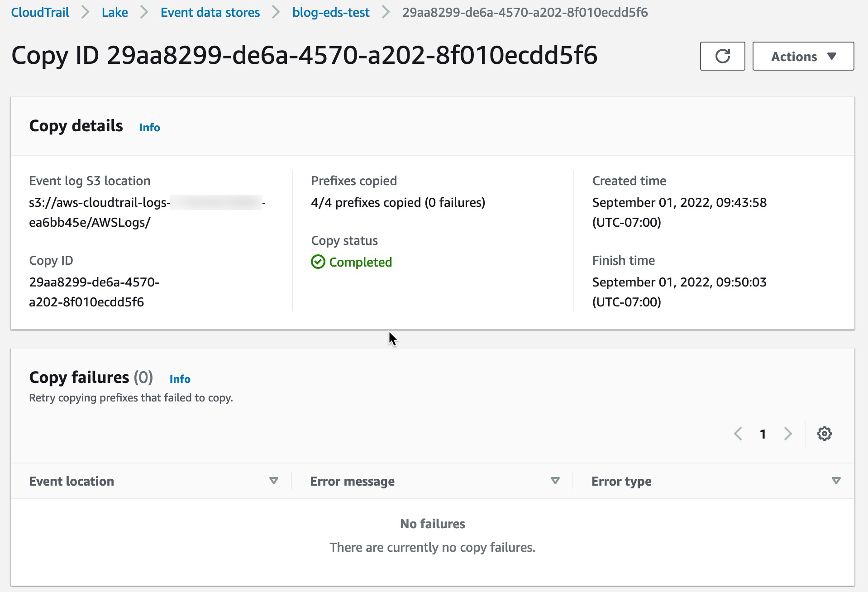Click the Event location column header
Screen dimensions: 868x592
[72, 481]
